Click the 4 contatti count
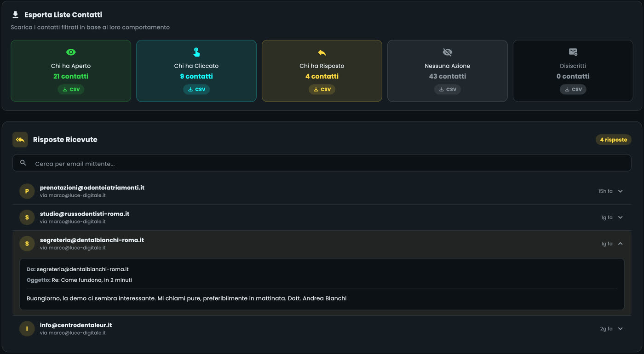Image resolution: width=644 pixels, height=354 pixels. (322, 76)
